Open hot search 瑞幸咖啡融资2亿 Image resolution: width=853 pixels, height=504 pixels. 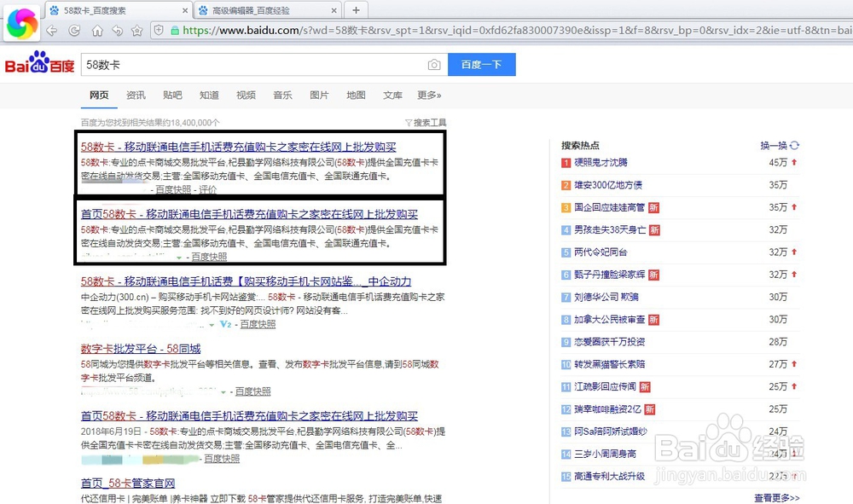(607, 409)
